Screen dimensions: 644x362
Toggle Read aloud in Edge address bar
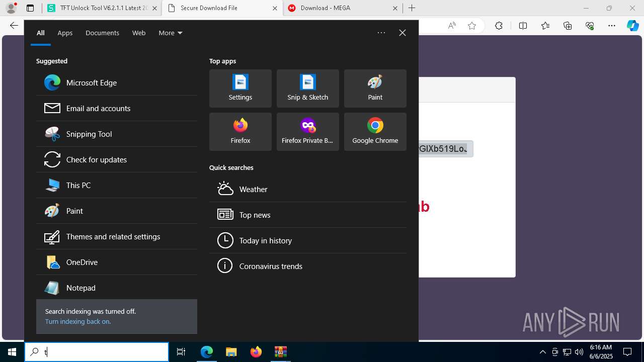tap(452, 26)
